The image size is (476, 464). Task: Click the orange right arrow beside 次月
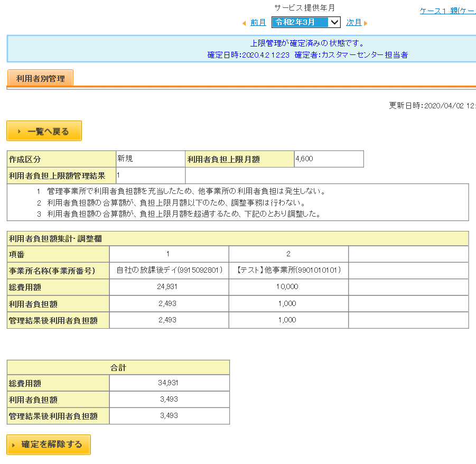click(366, 23)
